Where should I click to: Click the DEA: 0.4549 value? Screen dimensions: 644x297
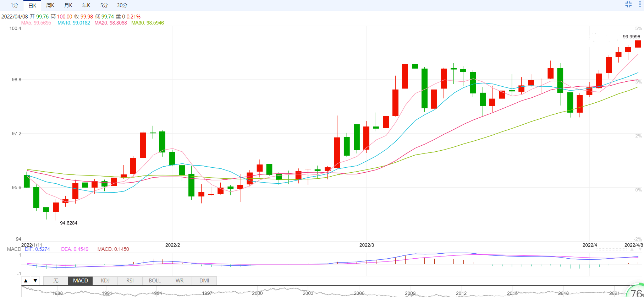tap(75, 249)
